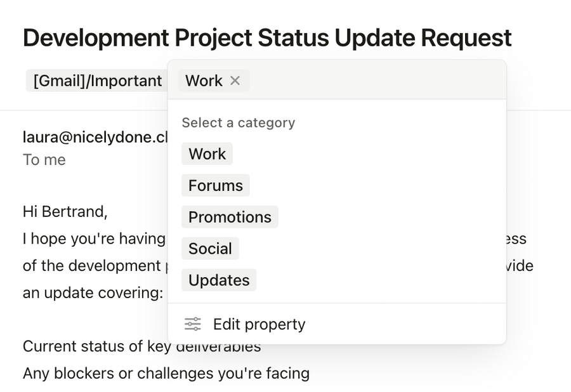The image size is (571, 392).
Task: Click the Edit property sliders icon
Action: (194, 324)
